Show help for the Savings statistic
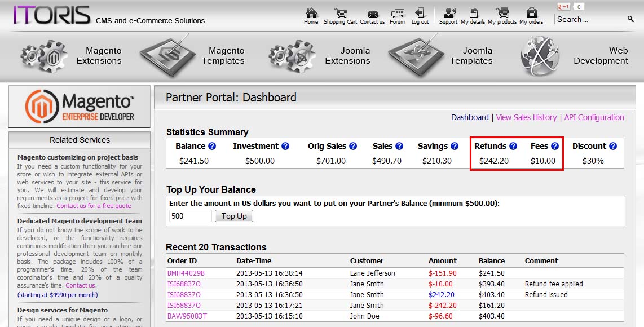This screenshot has height=327, width=644. click(x=455, y=146)
